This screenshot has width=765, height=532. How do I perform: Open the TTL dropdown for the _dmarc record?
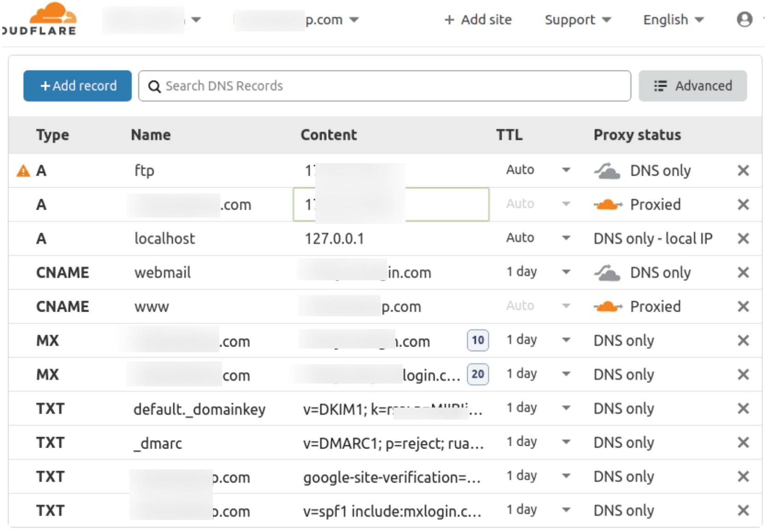point(566,442)
